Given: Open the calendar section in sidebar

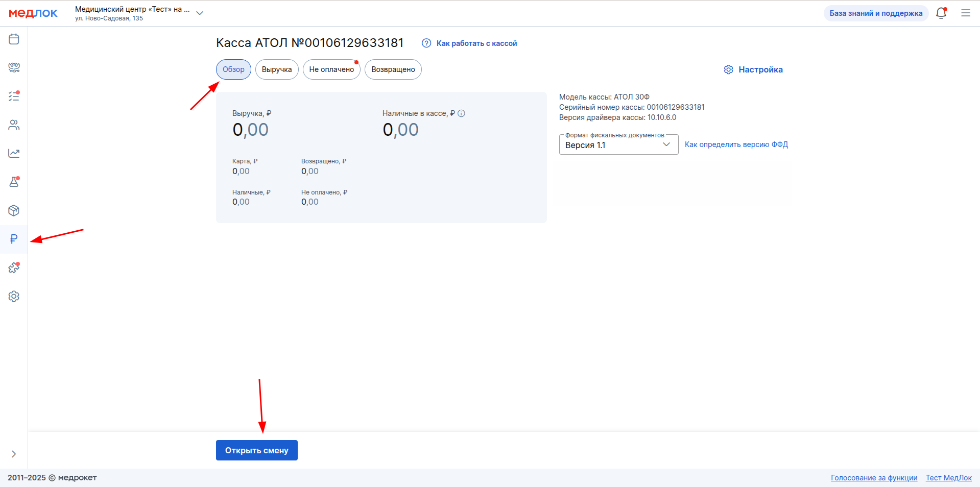Looking at the screenshot, I should point(14,39).
